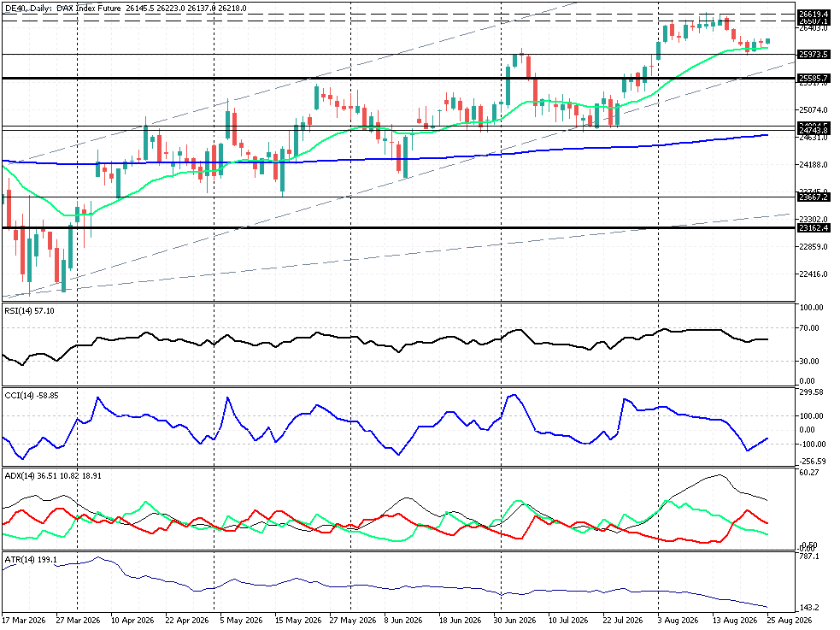Screen dimensions: 840x630
Task: Click the 22 Jul 2026 date label
Action: coord(624,621)
